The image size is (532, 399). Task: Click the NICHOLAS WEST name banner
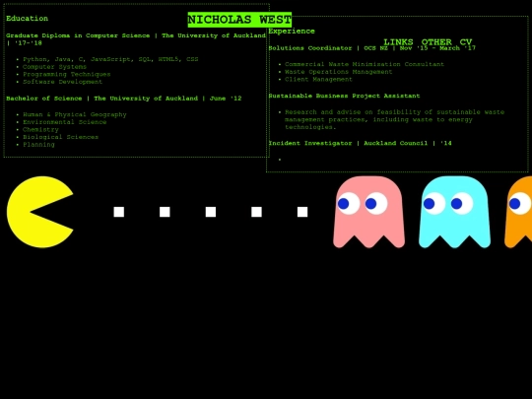point(239,20)
